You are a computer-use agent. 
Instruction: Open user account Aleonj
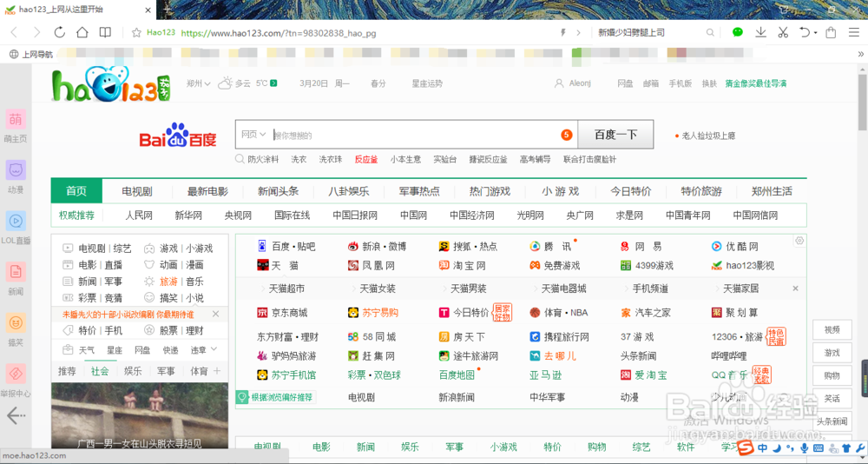pyautogui.click(x=572, y=83)
